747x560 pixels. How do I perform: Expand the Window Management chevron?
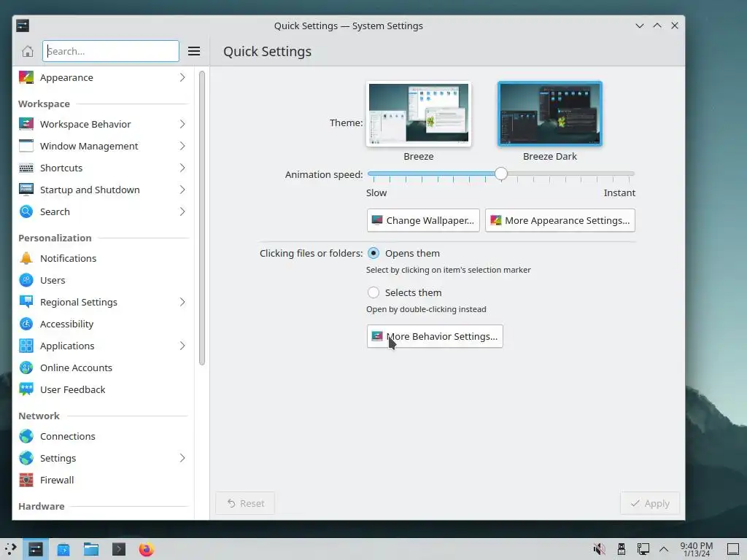coord(182,146)
